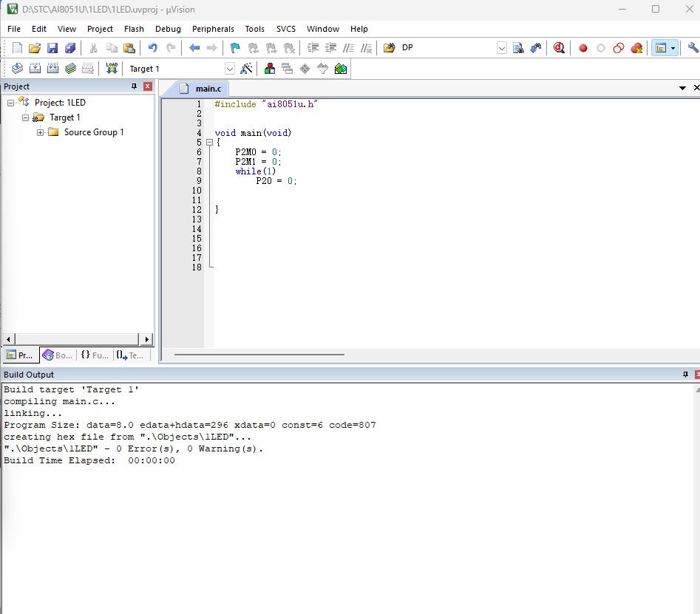Click the Manage Run-Time Environment diamond icon
Image resolution: width=700 pixels, height=614 pixels.
(x=305, y=68)
